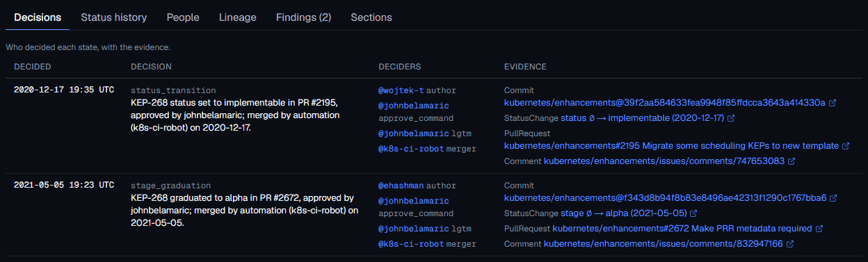Switch to the Lineage tab
This screenshot has width=868, height=262.
pos(237,17)
